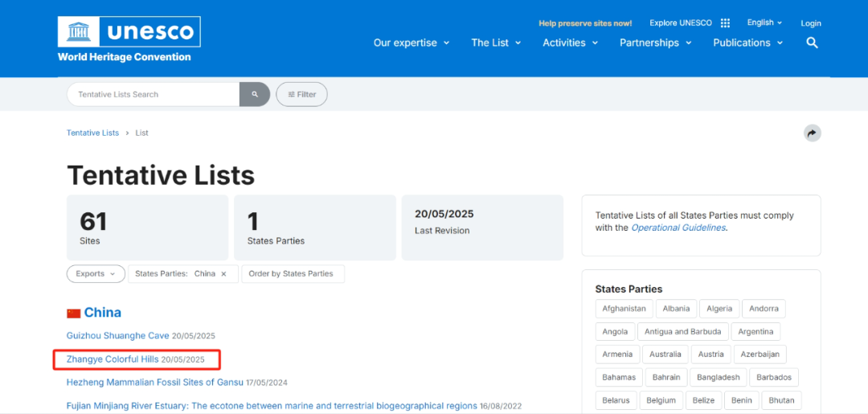Click the Tentative Lists page heading
The width and height of the screenshot is (868, 414).
pos(161,175)
